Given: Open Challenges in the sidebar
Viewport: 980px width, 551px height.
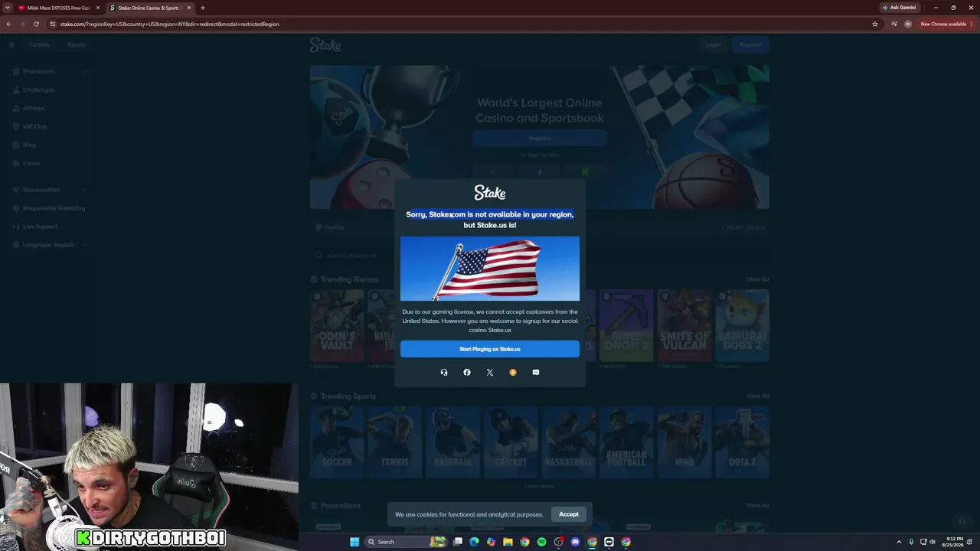Looking at the screenshot, I should [38, 90].
